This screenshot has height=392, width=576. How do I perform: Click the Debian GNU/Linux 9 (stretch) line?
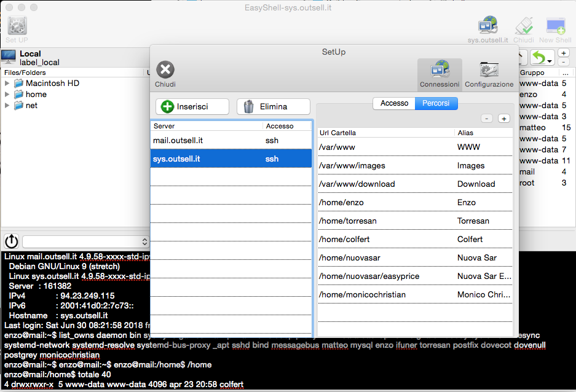[x=65, y=267]
